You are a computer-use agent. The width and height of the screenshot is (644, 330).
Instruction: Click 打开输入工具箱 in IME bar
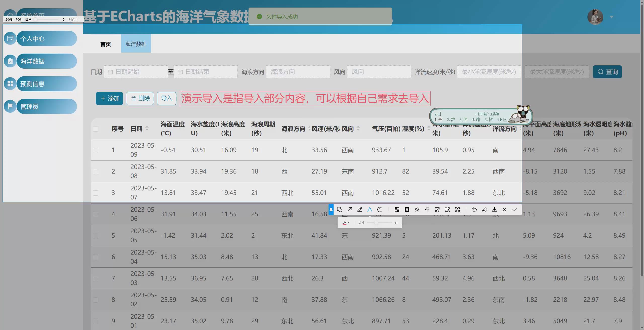(x=488, y=114)
